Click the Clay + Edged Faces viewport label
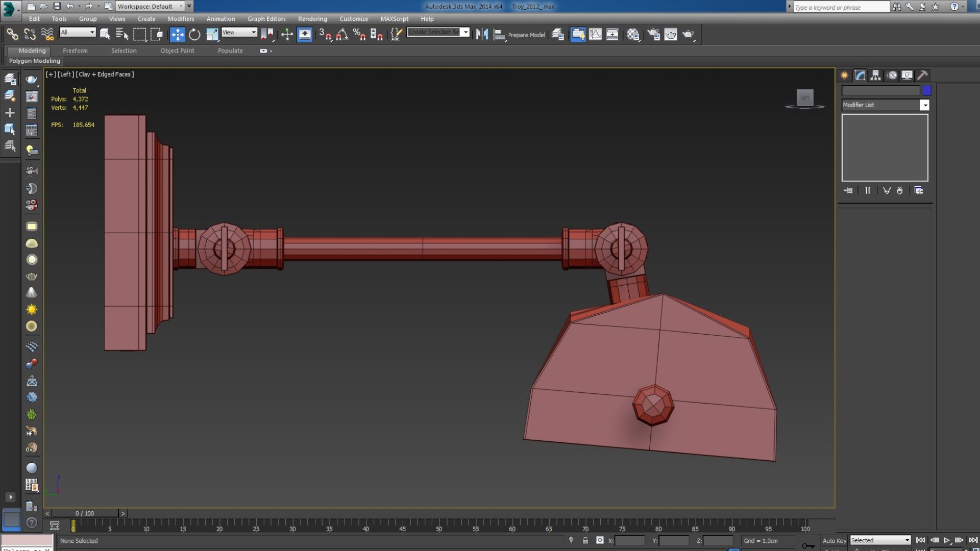The width and height of the screenshot is (980, 551). pos(105,74)
